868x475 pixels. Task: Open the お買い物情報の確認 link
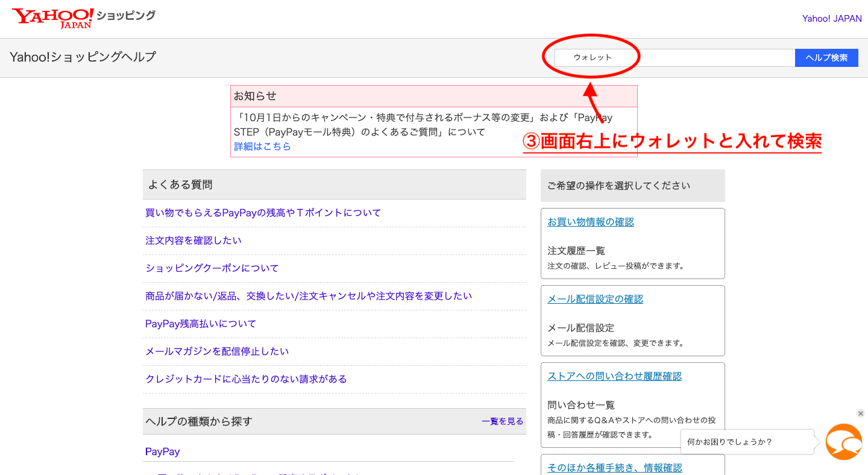(591, 222)
